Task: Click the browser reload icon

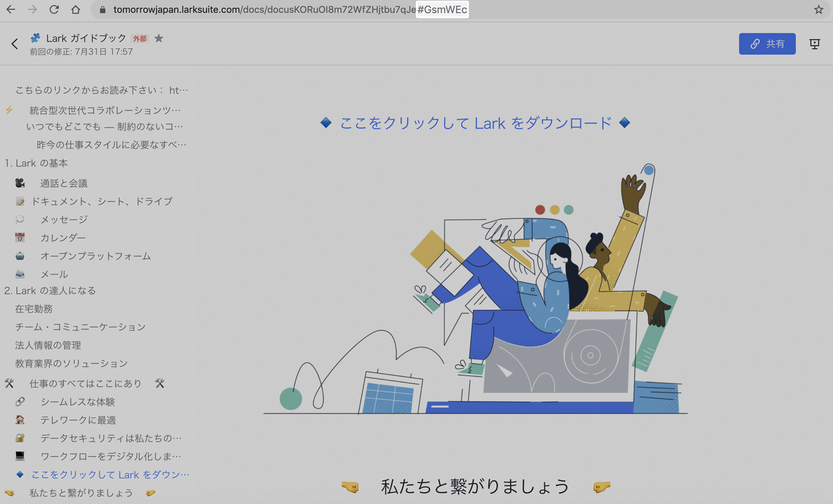Action: pos(54,10)
